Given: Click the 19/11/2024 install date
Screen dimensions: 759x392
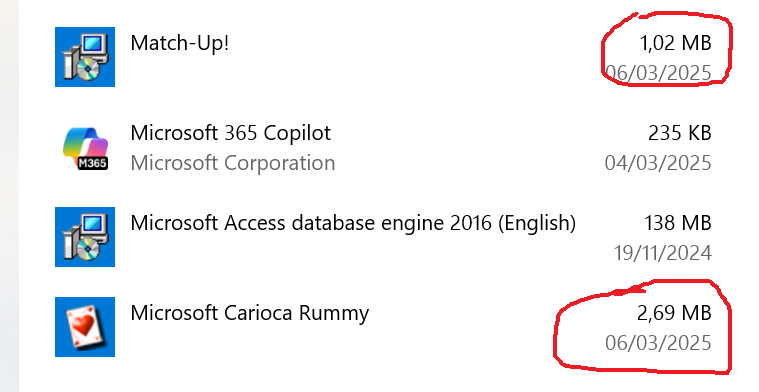Looking at the screenshot, I should [x=663, y=253].
